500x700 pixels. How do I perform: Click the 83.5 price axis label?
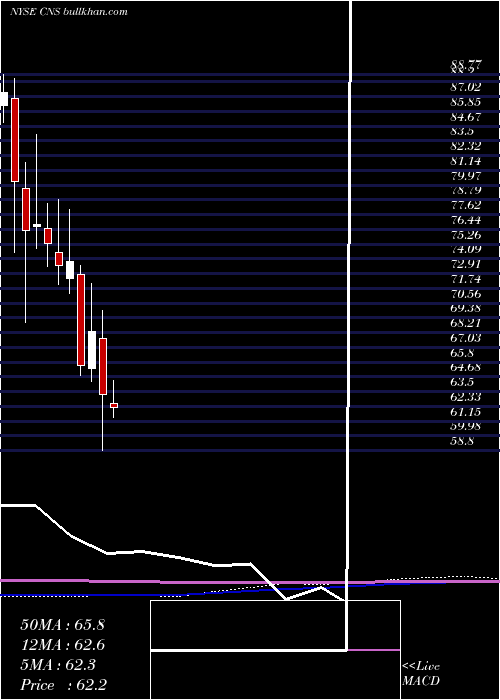click(x=462, y=132)
